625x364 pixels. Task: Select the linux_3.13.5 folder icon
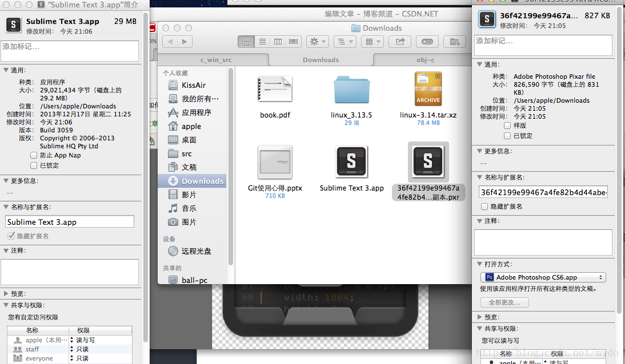(x=351, y=89)
